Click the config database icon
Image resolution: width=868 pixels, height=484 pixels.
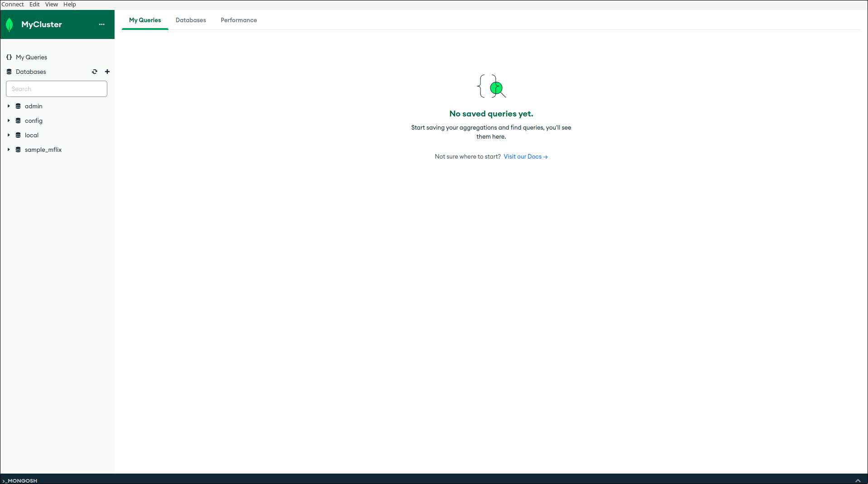point(18,121)
